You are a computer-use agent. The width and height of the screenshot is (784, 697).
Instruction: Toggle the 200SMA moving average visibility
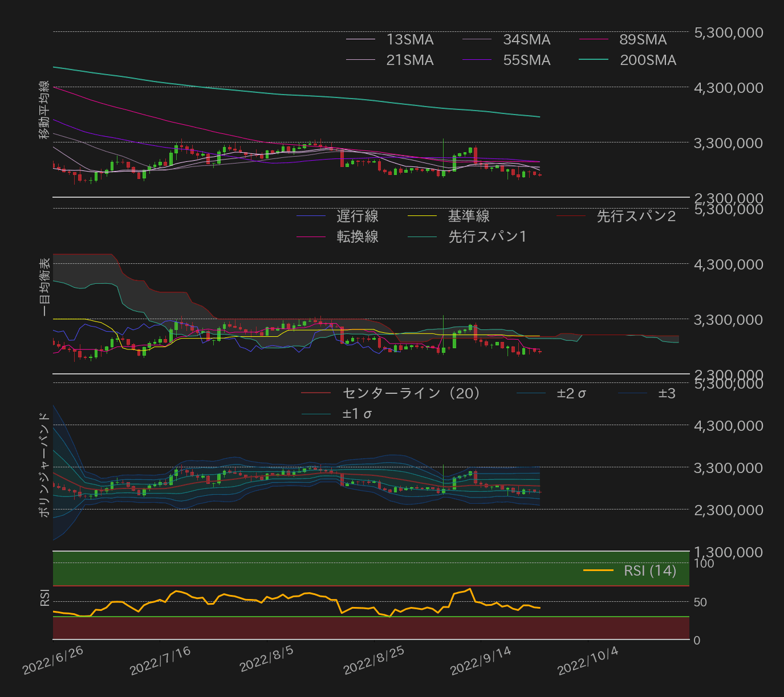(647, 60)
